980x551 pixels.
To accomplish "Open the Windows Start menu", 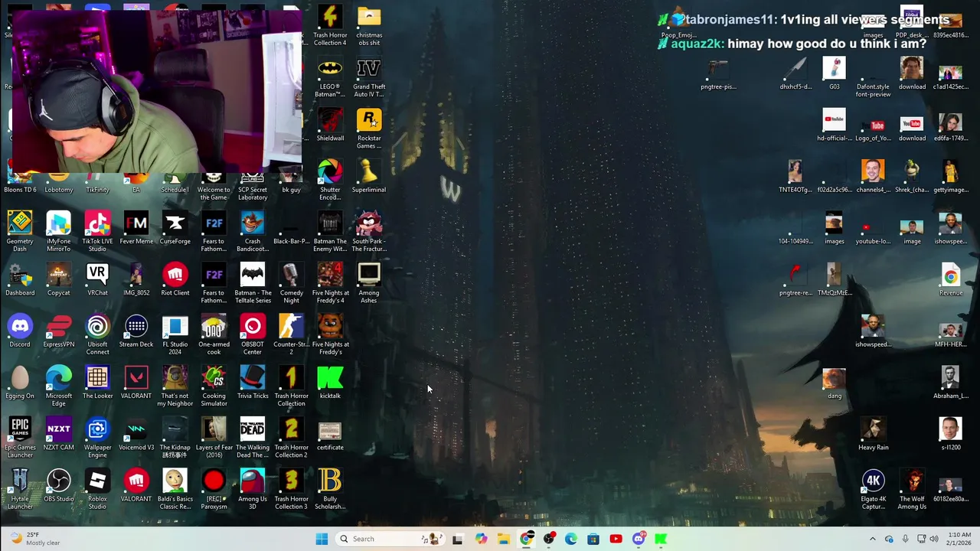I will click(x=322, y=539).
